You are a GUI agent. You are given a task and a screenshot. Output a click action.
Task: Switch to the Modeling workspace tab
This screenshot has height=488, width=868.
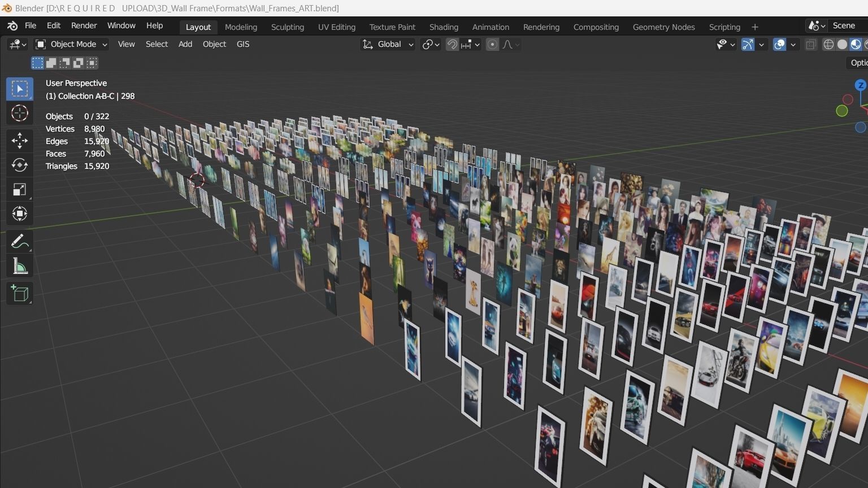241,27
